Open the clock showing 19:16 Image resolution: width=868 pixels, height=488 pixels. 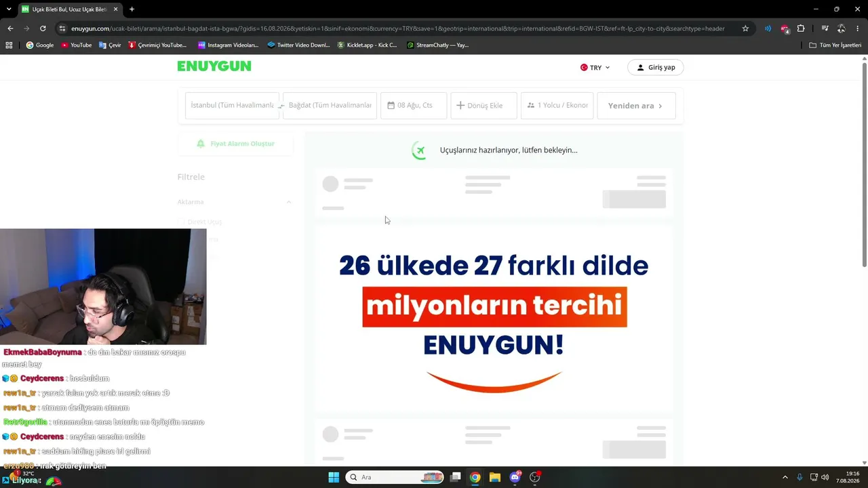847,477
